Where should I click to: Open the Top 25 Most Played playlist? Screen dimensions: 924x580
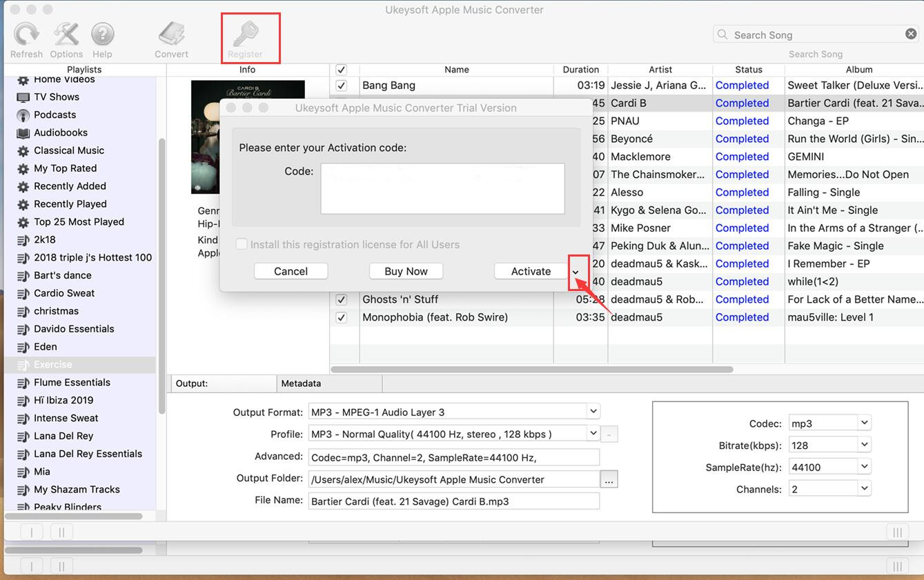pyautogui.click(x=79, y=222)
